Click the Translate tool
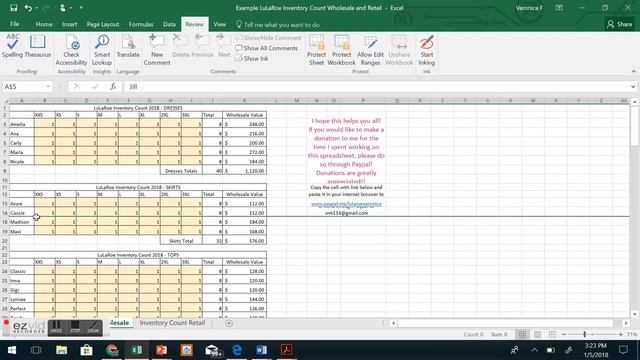This screenshot has width=640, height=360. (128, 46)
